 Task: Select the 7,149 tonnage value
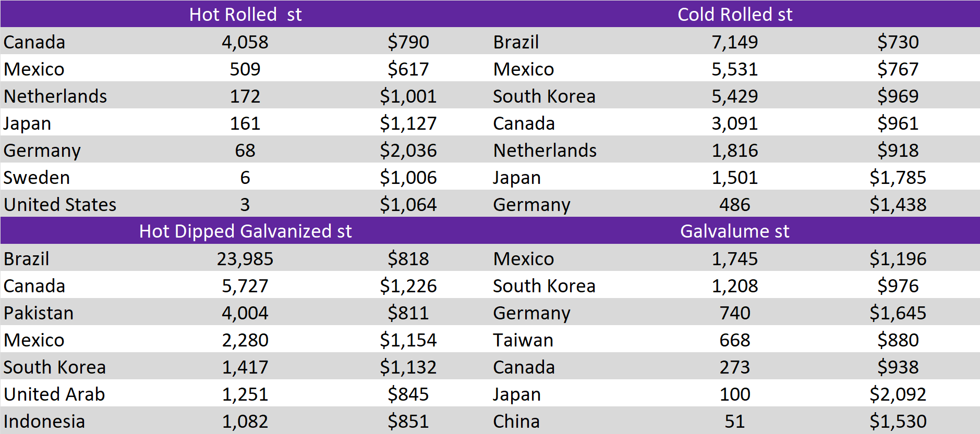734,42
